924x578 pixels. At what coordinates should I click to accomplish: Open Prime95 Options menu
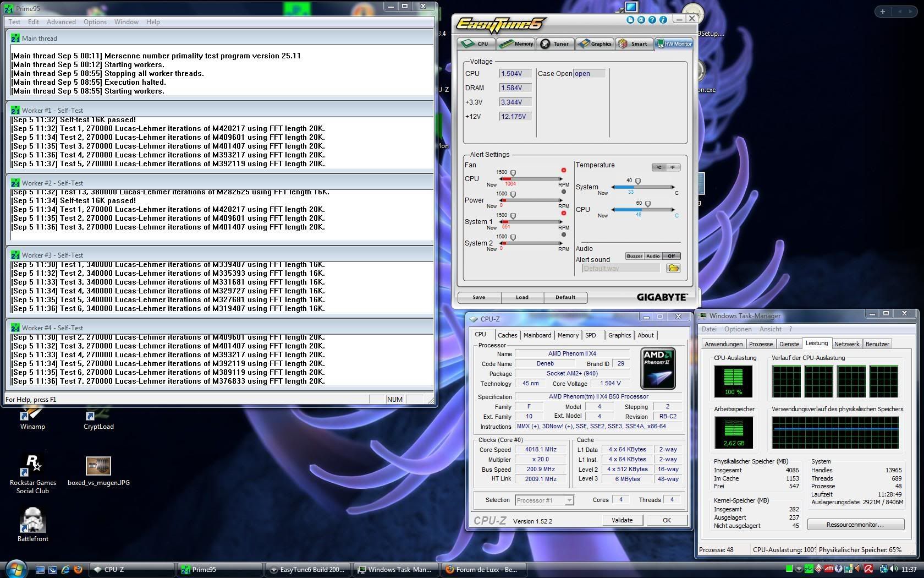click(x=95, y=22)
